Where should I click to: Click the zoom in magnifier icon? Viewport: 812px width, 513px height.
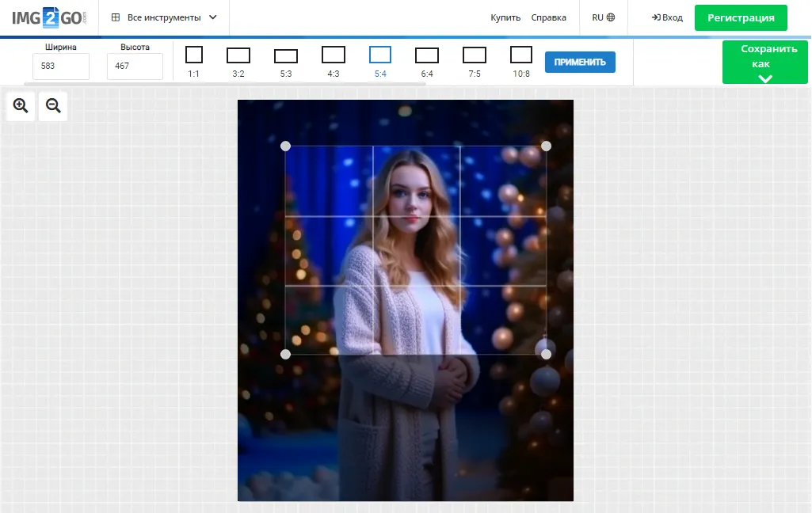pos(21,106)
